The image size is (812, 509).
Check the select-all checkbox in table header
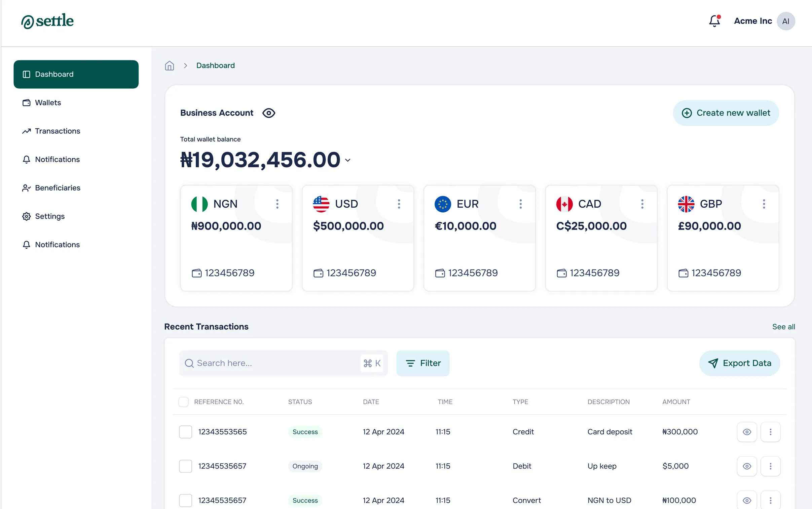184,401
